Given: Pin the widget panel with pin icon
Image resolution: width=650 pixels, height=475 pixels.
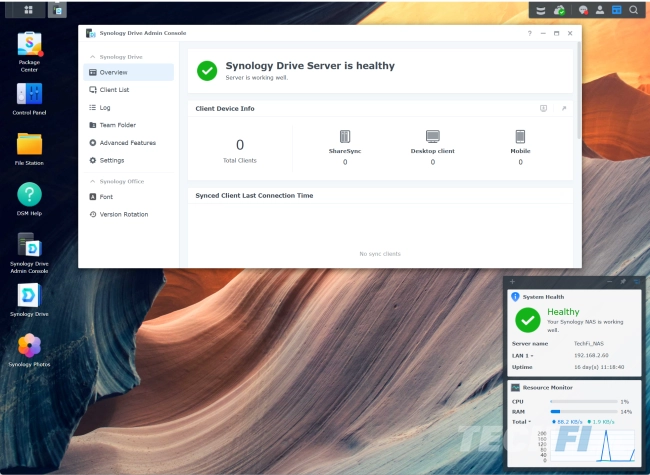Looking at the screenshot, I should pos(623,282).
